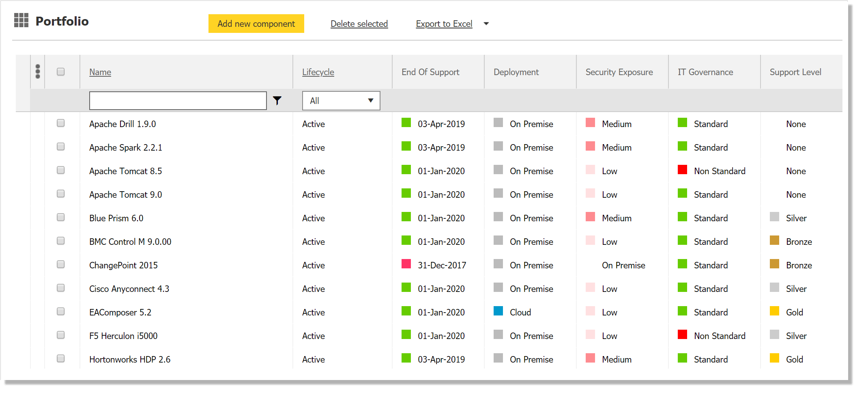The height and width of the screenshot is (406, 868).
Task: Open the column options three-dot menu
Action: [x=38, y=71]
